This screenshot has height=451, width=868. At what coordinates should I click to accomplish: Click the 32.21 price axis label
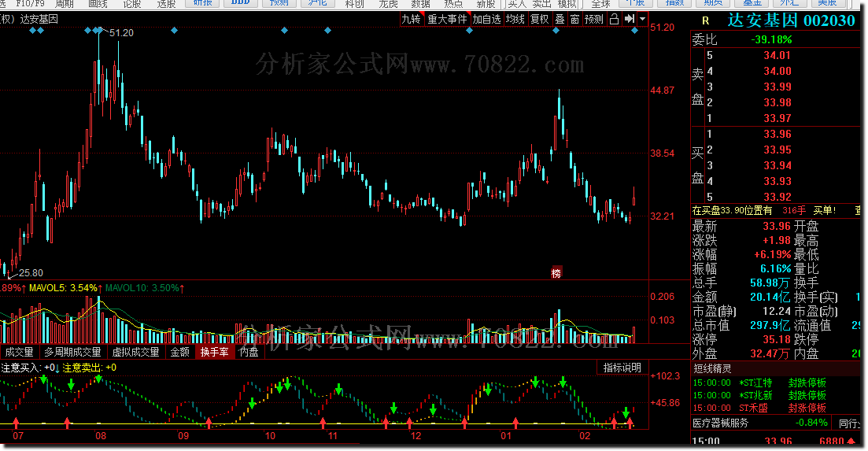pos(662,216)
